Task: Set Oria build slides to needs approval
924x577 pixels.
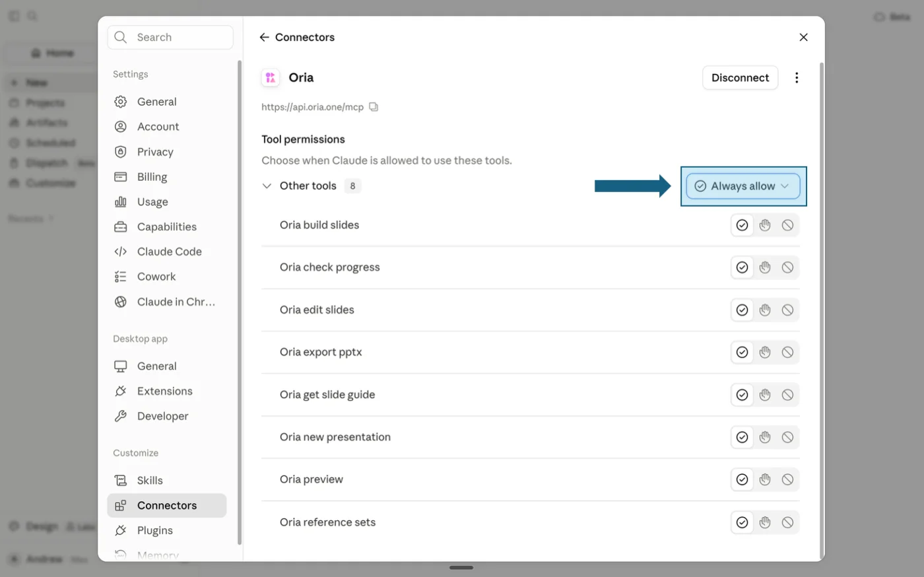Action: pos(765,225)
